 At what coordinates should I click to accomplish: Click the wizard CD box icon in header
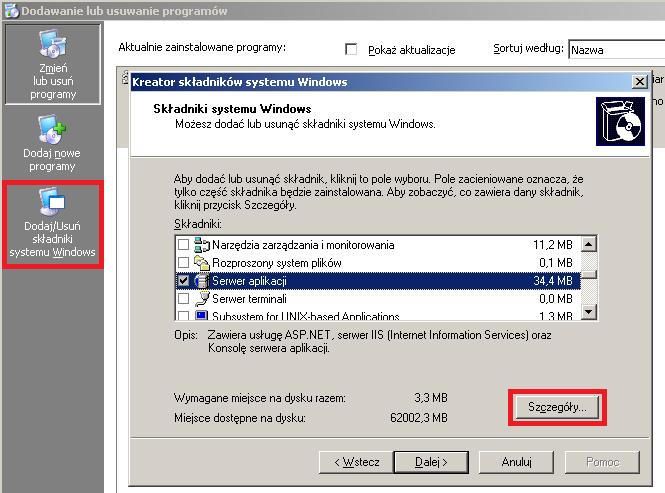tap(620, 121)
